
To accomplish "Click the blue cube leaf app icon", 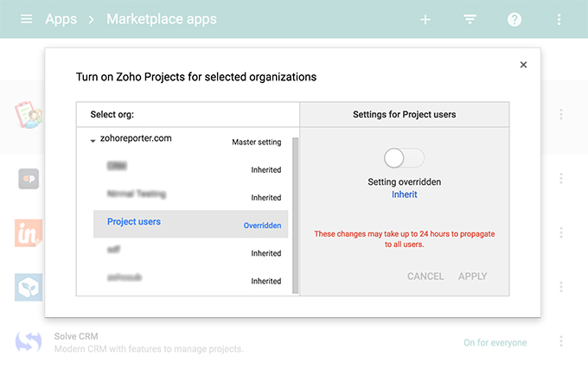I will click(x=29, y=288).
